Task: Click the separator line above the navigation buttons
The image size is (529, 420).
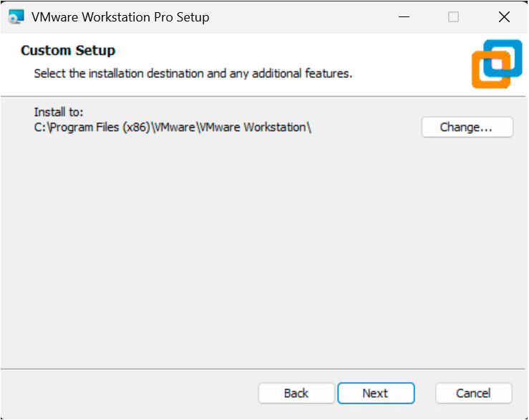Action: [263, 369]
